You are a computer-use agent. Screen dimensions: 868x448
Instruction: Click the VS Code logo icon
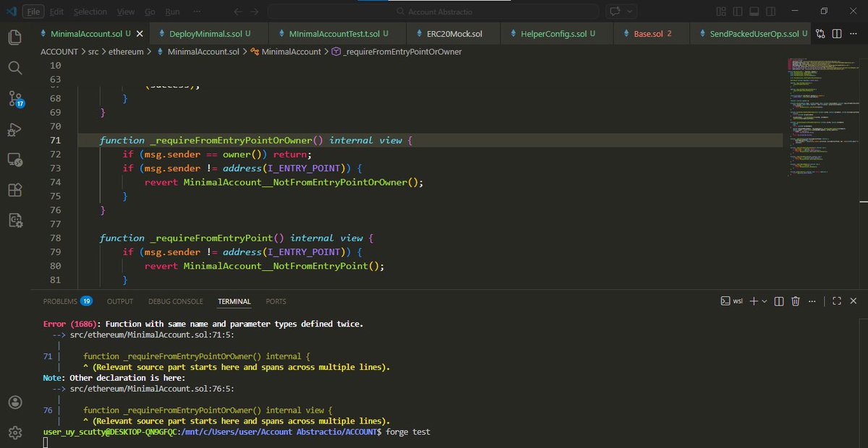pos(10,12)
